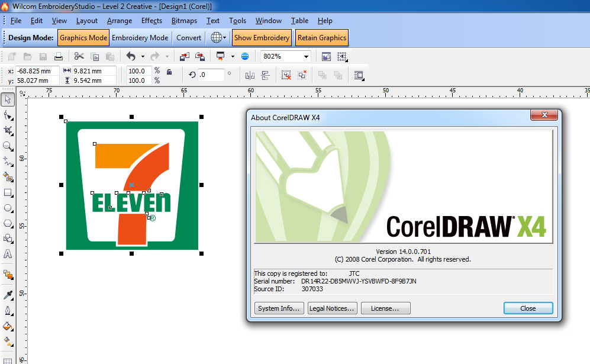Viewport: 590px width, 364px height.
Task: Select the Shape edit tool
Action: point(8,115)
